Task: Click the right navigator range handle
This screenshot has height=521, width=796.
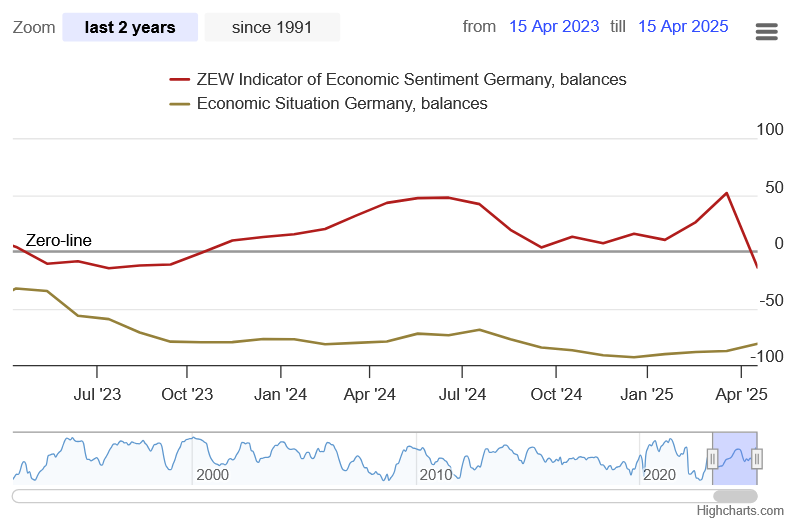Action: point(757,459)
